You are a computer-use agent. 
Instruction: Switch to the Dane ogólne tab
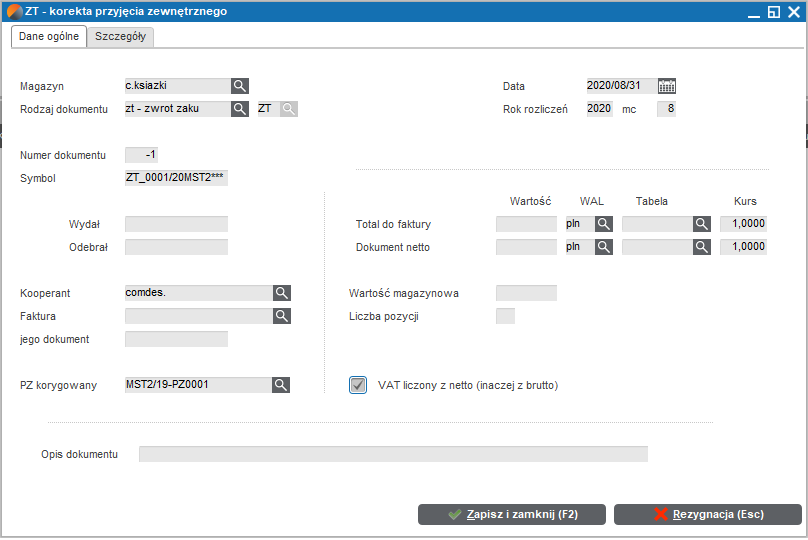49,37
